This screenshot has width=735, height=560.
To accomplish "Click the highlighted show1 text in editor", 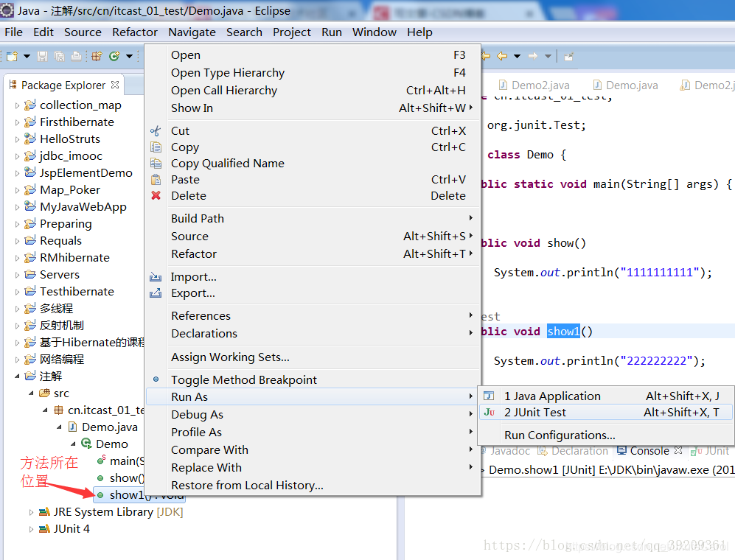I will pos(563,332).
